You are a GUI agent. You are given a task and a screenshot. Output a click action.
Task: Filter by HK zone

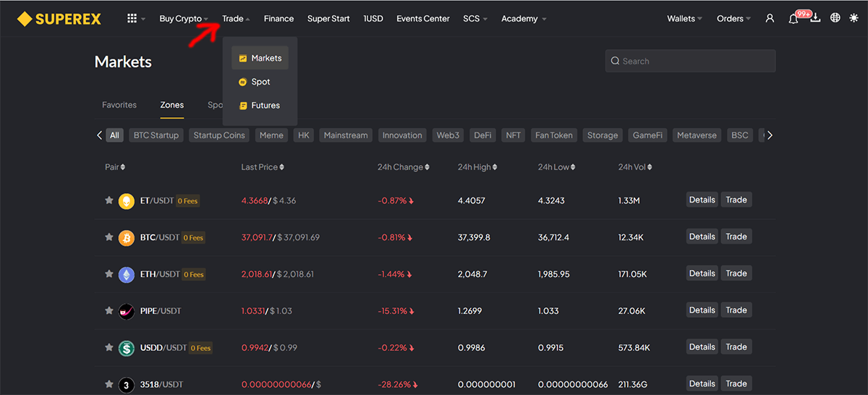click(x=304, y=135)
